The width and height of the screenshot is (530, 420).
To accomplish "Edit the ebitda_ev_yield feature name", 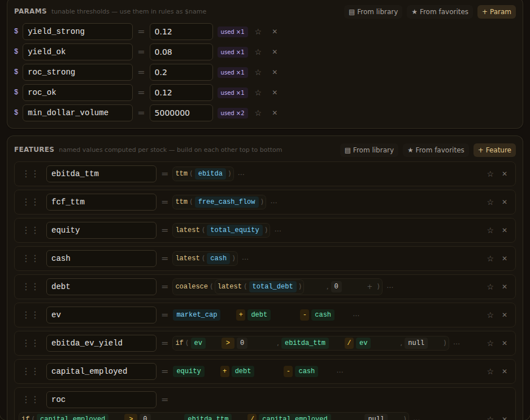I will (101, 343).
